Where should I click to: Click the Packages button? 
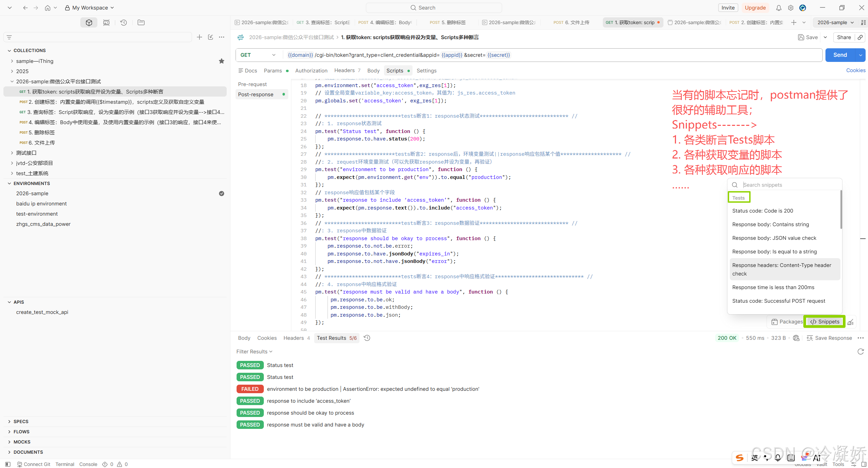(x=787, y=322)
